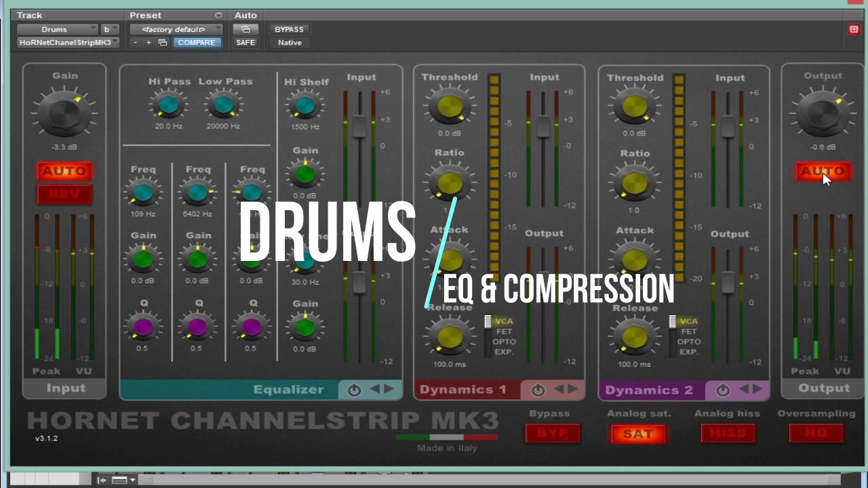Click the low shelf Gain knob at bottom
868x488 pixels.
coord(305,327)
